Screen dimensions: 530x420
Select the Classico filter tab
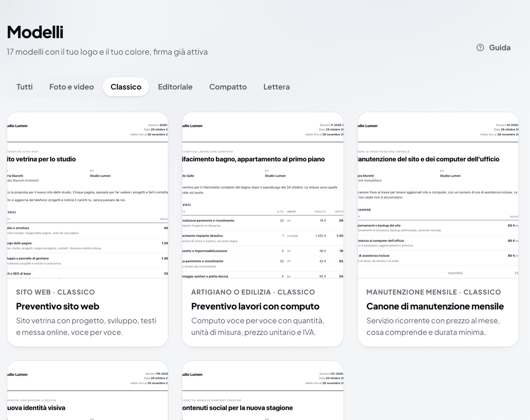(126, 87)
